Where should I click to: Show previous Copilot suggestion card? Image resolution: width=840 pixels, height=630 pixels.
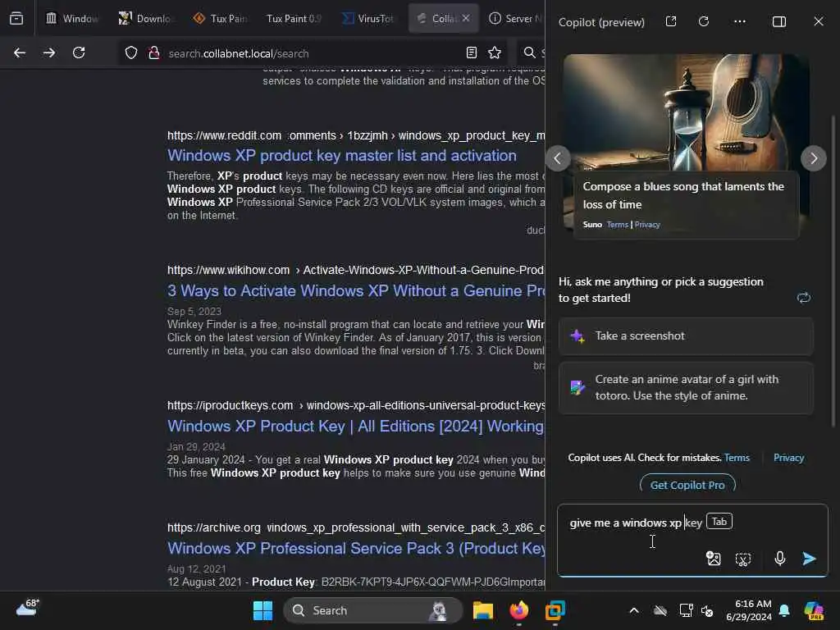click(558, 158)
